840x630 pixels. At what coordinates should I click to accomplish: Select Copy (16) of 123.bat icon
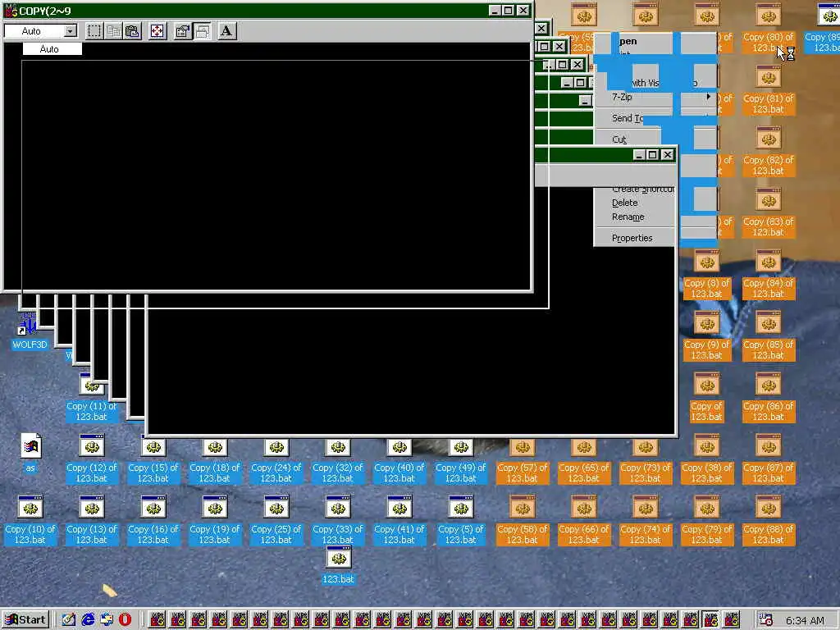click(x=153, y=521)
